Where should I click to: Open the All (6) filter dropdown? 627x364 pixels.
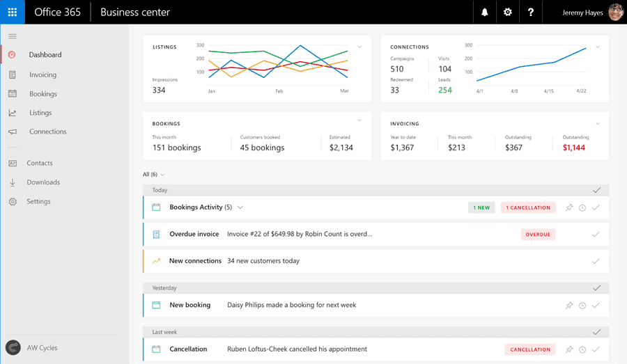[x=154, y=175]
